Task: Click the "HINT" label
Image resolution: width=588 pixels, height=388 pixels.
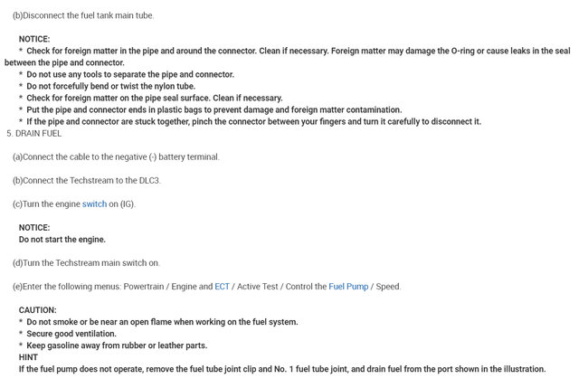Action: (28, 357)
